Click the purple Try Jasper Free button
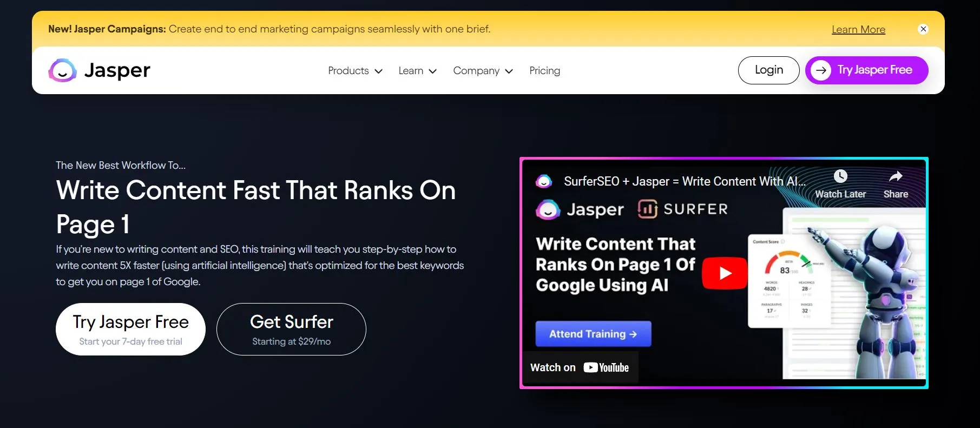The image size is (980, 428). 866,70
